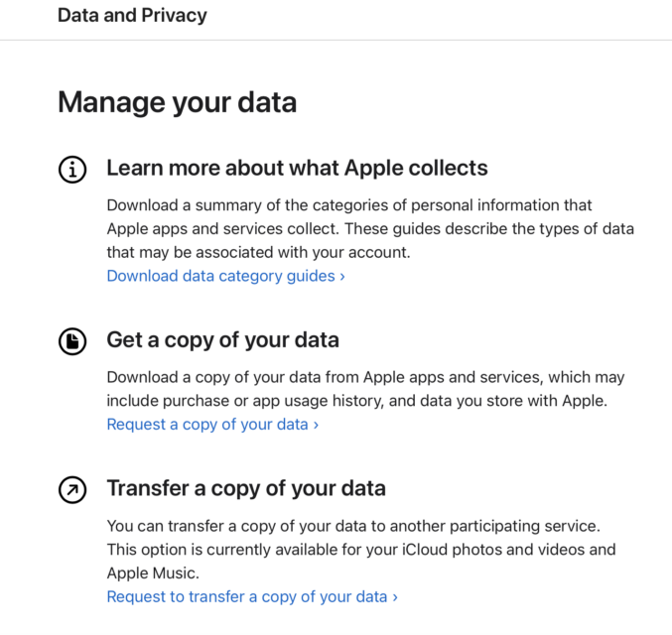Click Learn more about what Apple collects heading

[x=297, y=168]
